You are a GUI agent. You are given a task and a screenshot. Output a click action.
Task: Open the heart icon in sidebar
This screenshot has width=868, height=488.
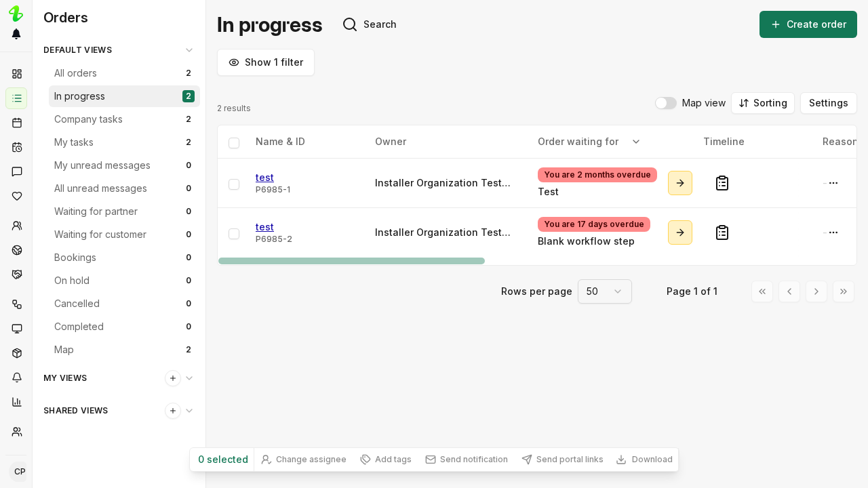coord(17,196)
